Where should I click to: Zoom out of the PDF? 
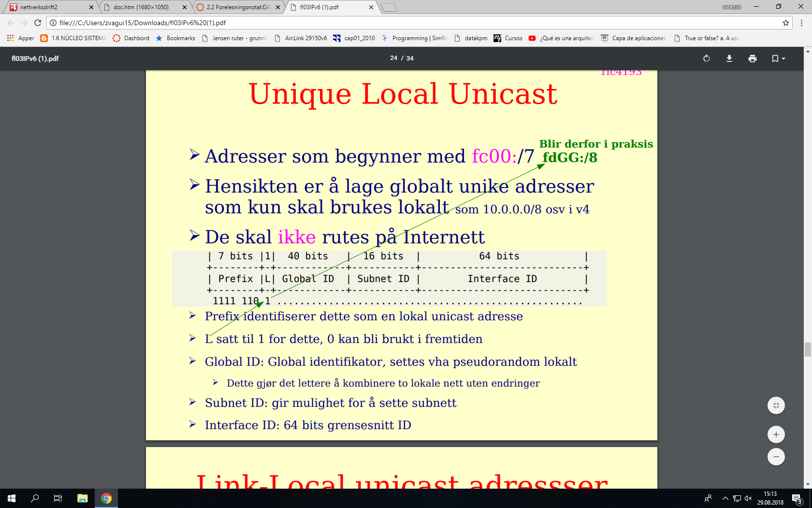coord(776,457)
